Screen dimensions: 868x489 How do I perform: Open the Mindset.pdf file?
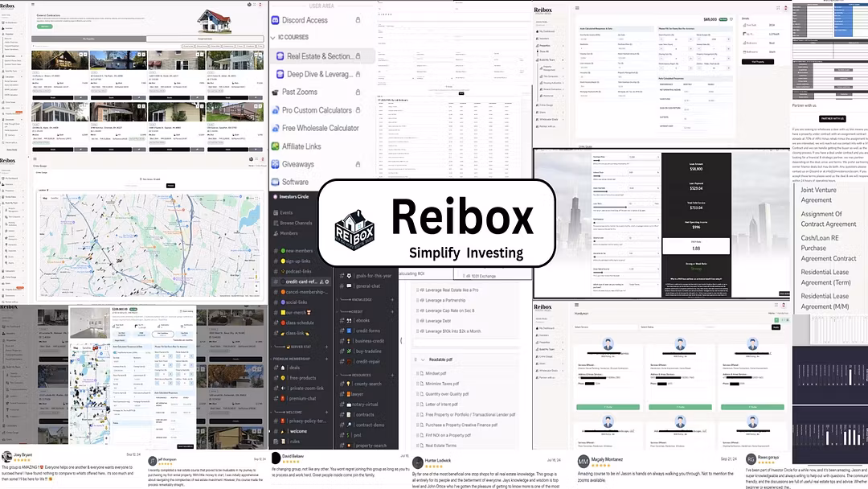click(436, 373)
